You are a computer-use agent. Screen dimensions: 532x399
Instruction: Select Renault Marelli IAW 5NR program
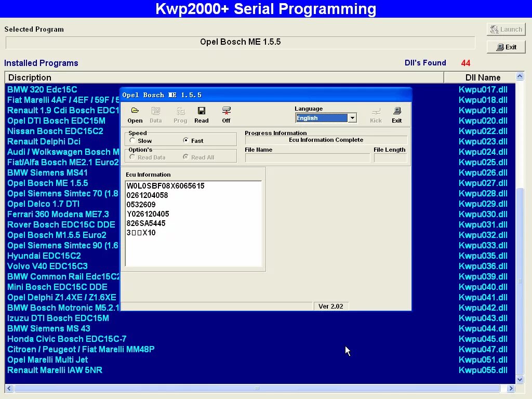click(x=55, y=370)
